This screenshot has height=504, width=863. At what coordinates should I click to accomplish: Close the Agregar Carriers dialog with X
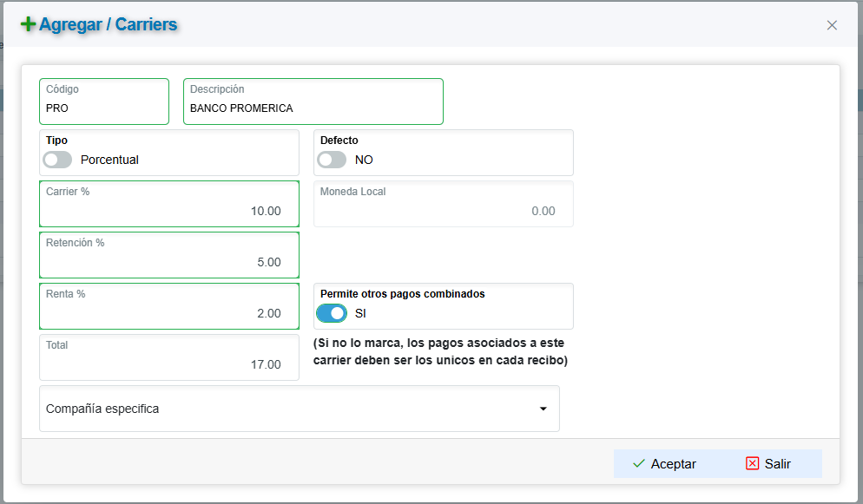click(x=832, y=25)
